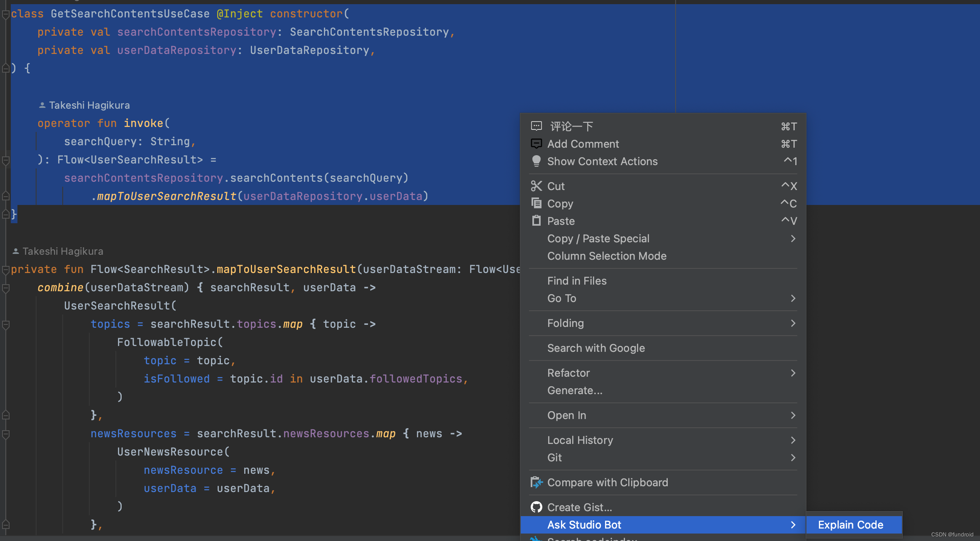Collapse the mapToUserSearchResult function fold marker

point(6,270)
